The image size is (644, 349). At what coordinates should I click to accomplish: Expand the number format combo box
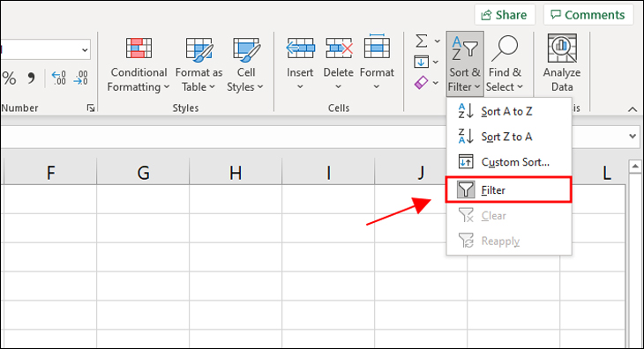(x=85, y=50)
